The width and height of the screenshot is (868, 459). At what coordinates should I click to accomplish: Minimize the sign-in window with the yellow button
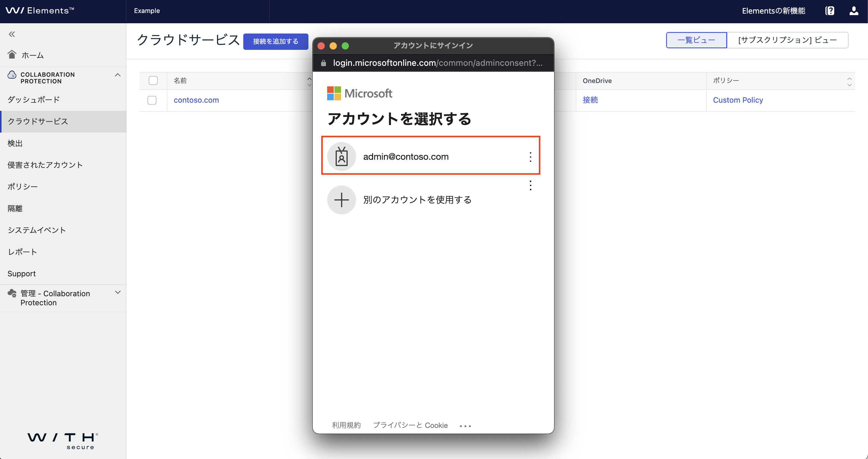click(333, 46)
